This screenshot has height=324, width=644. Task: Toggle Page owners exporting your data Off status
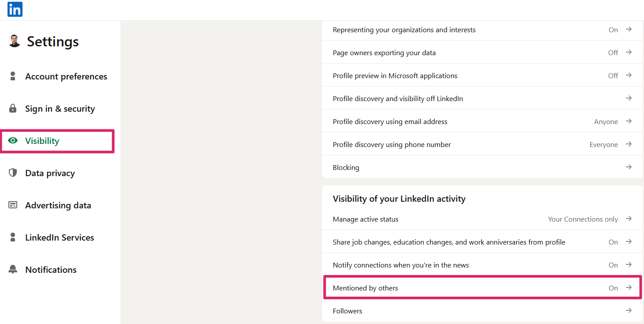coord(613,53)
